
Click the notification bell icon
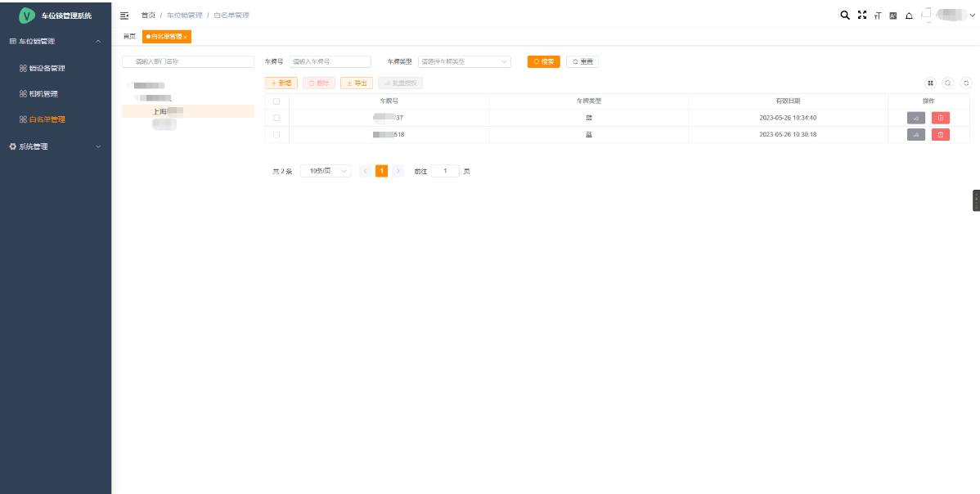click(x=909, y=16)
